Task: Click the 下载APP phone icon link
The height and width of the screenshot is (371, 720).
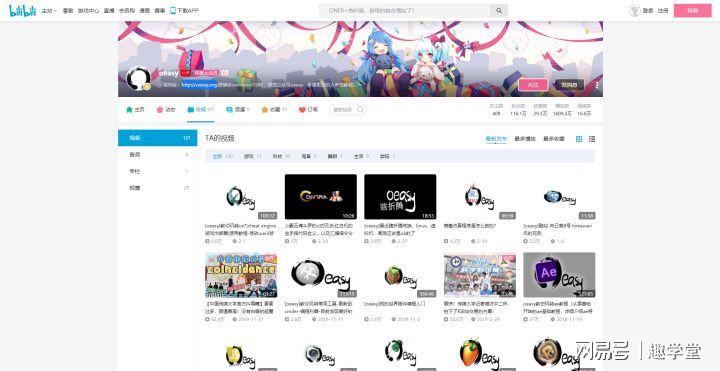Action: click(x=184, y=11)
